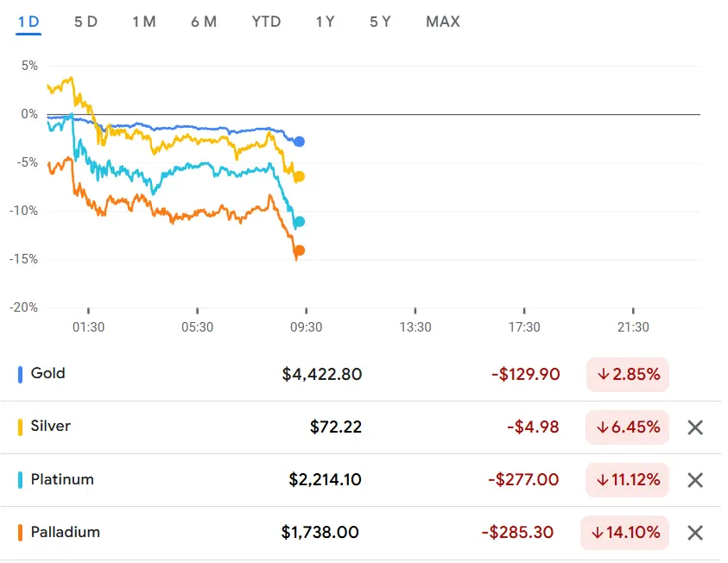Viewport: 728px width, 563px height.
Task: Show the 6 M chart range
Action: [204, 22]
